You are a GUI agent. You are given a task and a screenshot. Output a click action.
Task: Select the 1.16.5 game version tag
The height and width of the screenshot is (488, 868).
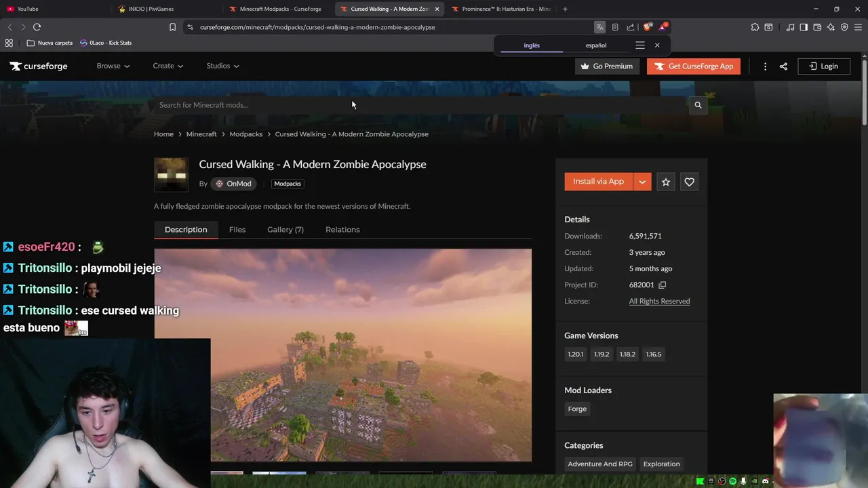tap(654, 354)
